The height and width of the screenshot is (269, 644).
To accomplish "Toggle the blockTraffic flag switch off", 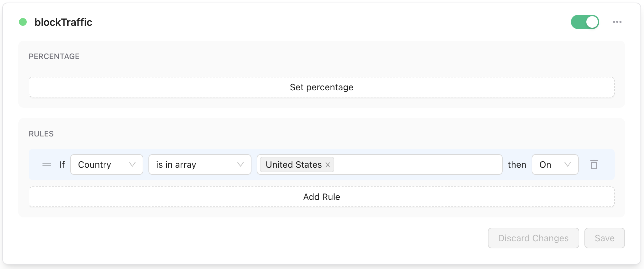I will [585, 22].
